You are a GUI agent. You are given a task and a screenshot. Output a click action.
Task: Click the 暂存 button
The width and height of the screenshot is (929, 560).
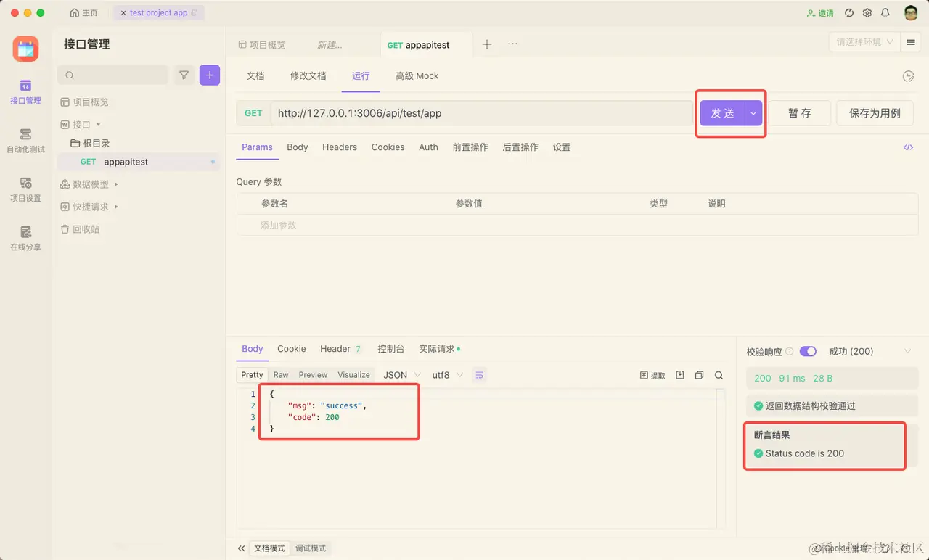[800, 113]
